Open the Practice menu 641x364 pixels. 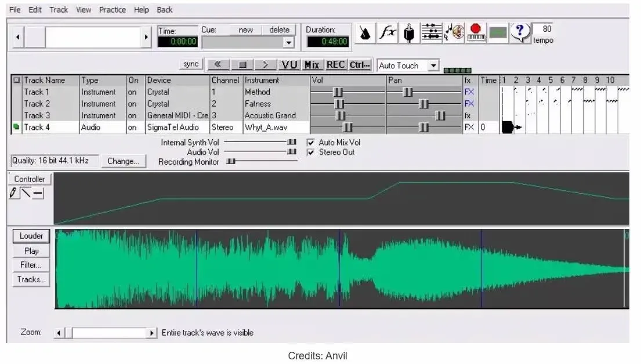point(113,9)
